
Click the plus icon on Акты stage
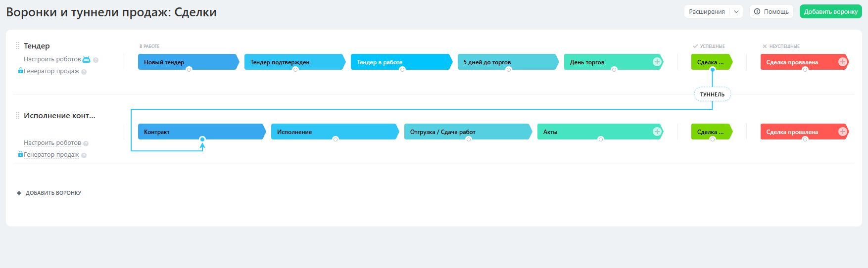(657, 132)
